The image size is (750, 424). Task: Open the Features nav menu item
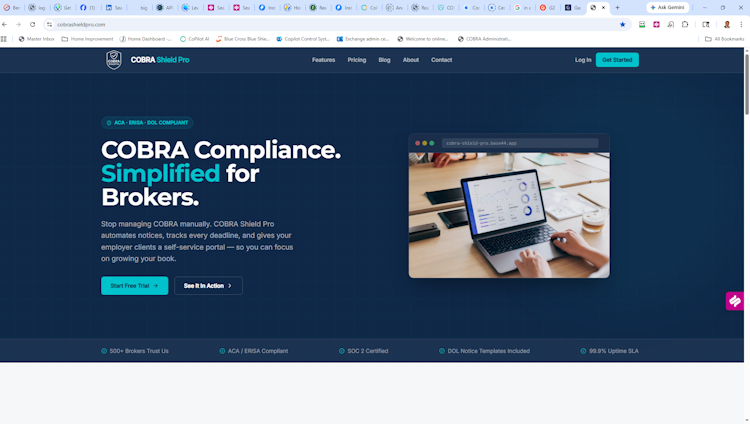click(323, 60)
